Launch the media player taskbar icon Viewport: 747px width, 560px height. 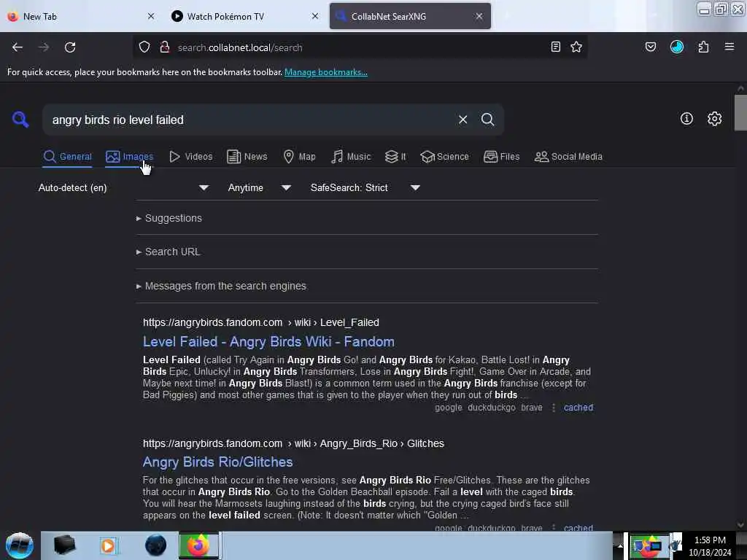click(108, 545)
